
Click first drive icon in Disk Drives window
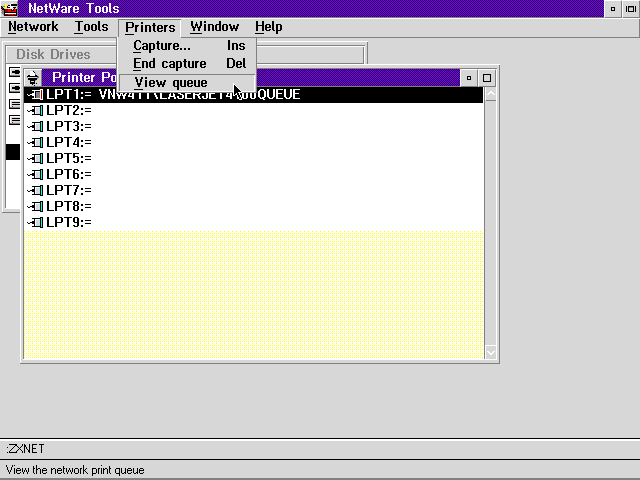coord(14,73)
